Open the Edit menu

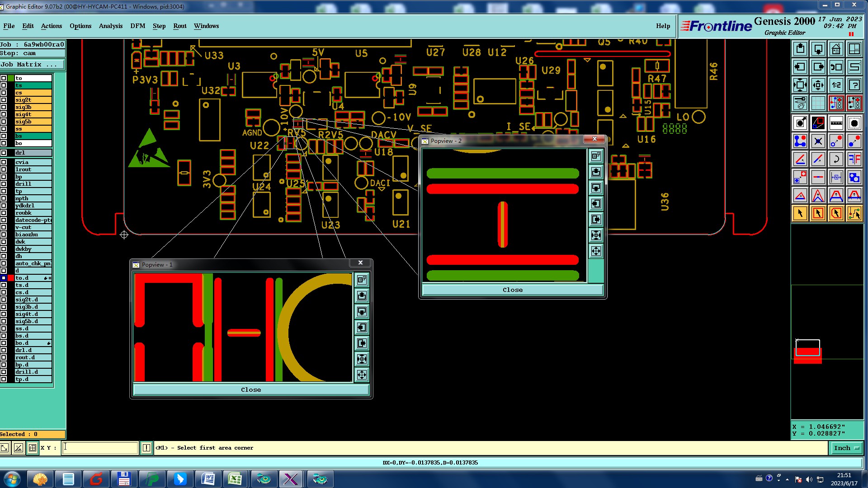click(28, 26)
